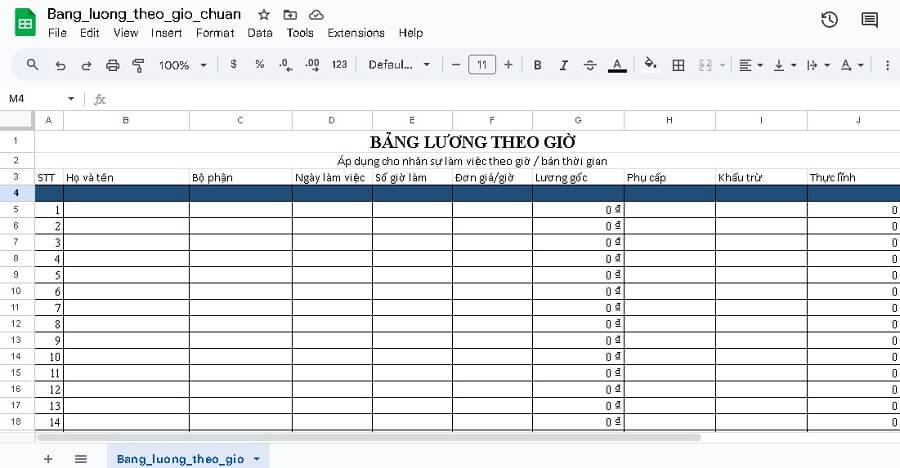Open the font family Default dropdown
The height and width of the screenshot is (468, 900).
point(399,65)
